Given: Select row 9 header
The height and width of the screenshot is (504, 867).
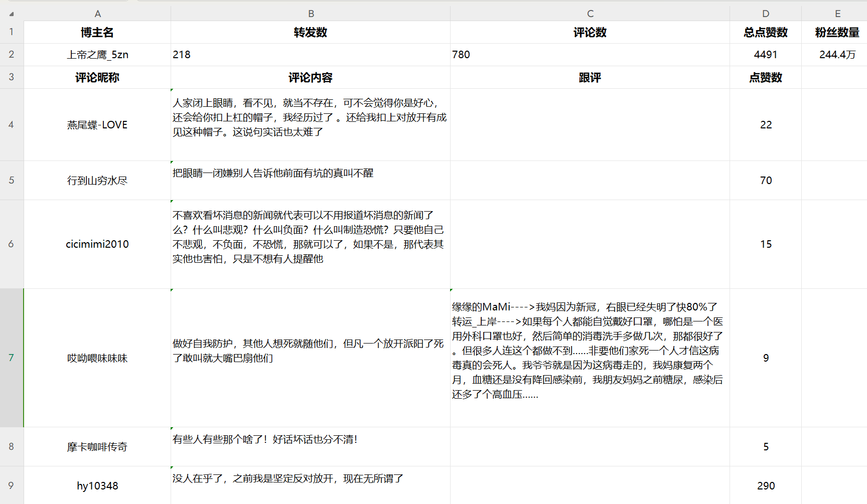Looking at the screenshot, I should pos(12,485).
